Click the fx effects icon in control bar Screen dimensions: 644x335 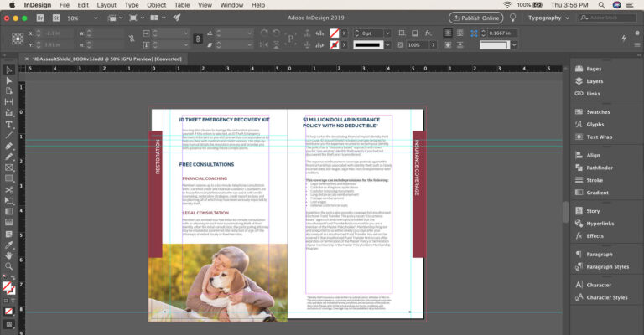point(428,33)
